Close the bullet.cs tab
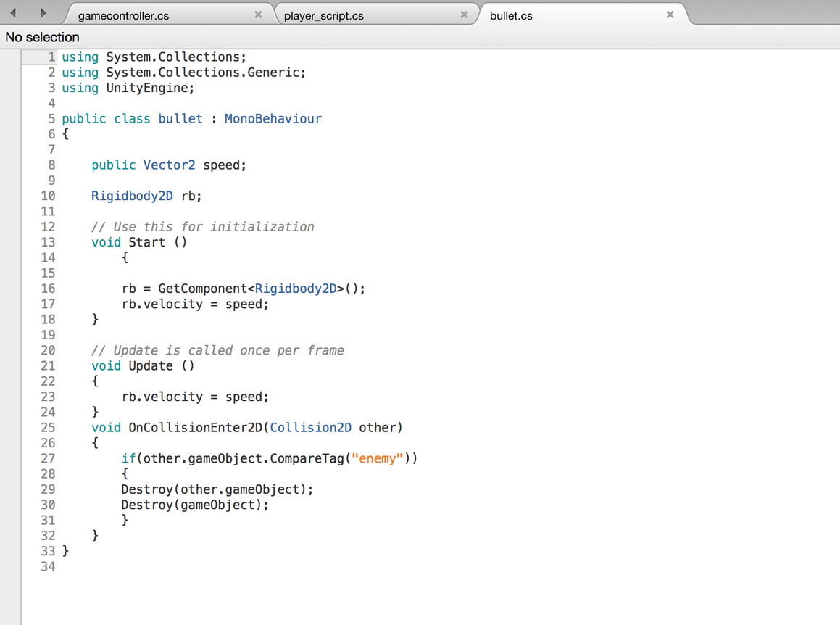The image size is (840, 625). click(670, 15)
